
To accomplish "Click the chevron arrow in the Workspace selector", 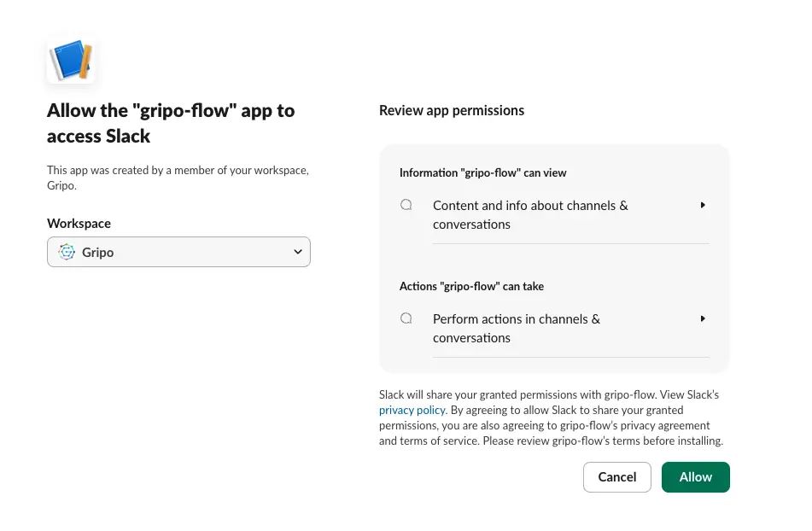I will pyautogui.click(x=297, y=252).
